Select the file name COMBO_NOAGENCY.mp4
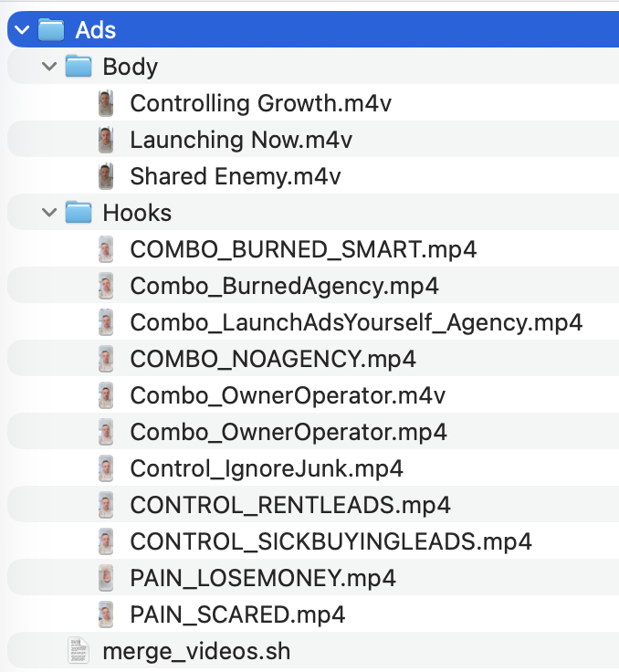The height and width of the screenshot is (672, 619). pyautogui.click(x=273, y=359)
